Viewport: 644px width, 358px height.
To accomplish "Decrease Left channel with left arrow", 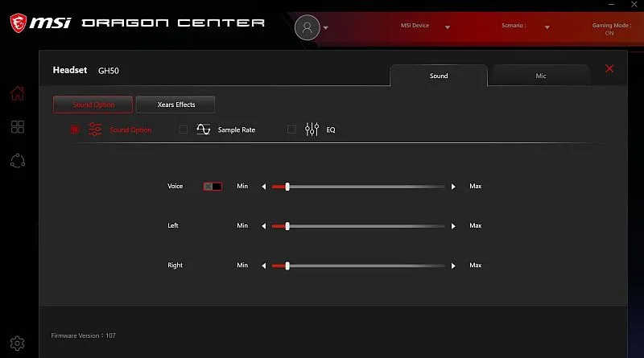I will coord(264,226).
